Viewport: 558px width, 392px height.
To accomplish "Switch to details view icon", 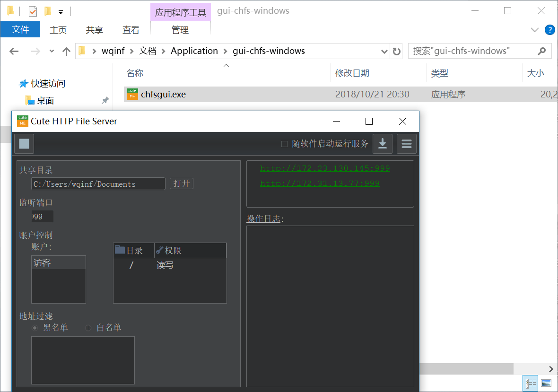I will coord(531,383).
